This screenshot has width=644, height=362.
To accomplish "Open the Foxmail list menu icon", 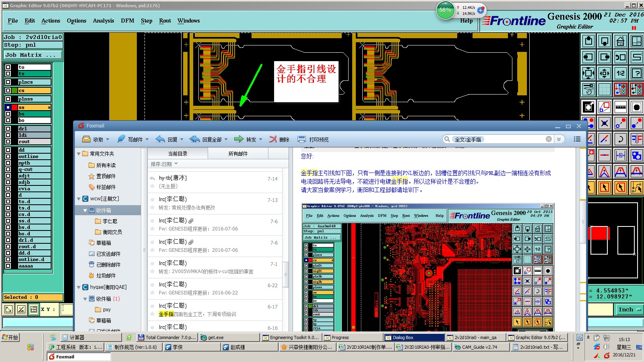I will pos(577,139).
